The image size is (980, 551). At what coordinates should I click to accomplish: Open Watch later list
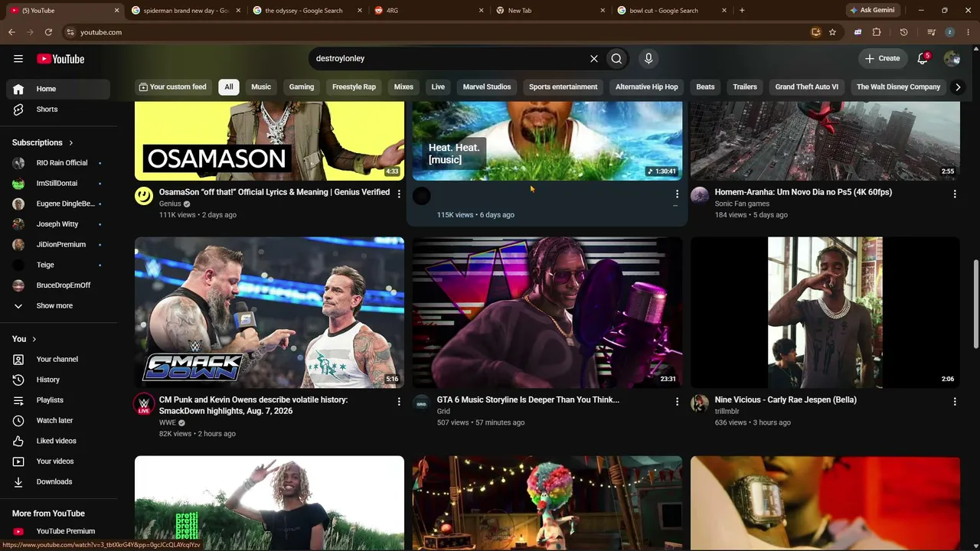click(x=58, y=421)
